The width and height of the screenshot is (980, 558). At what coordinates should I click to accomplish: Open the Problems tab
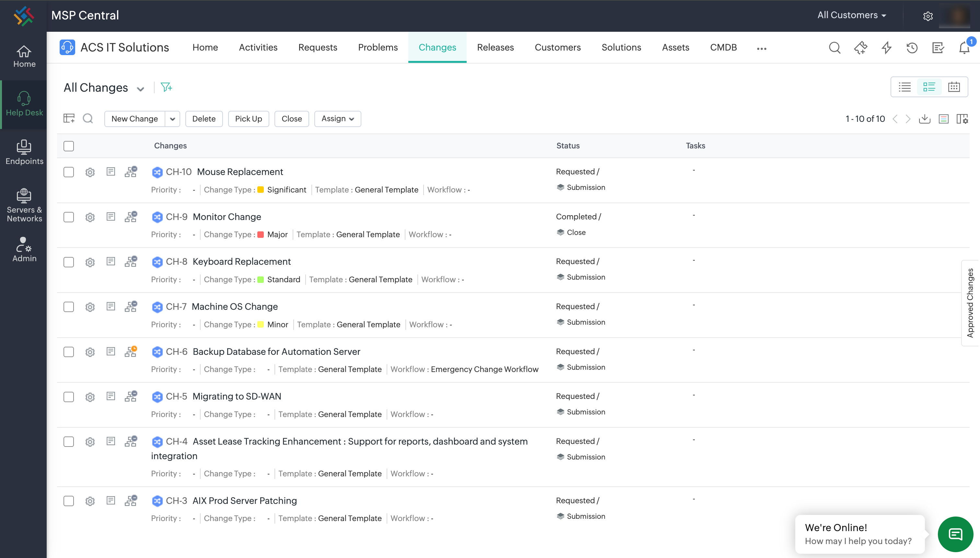pyautogui.click(x=378, y=48)
